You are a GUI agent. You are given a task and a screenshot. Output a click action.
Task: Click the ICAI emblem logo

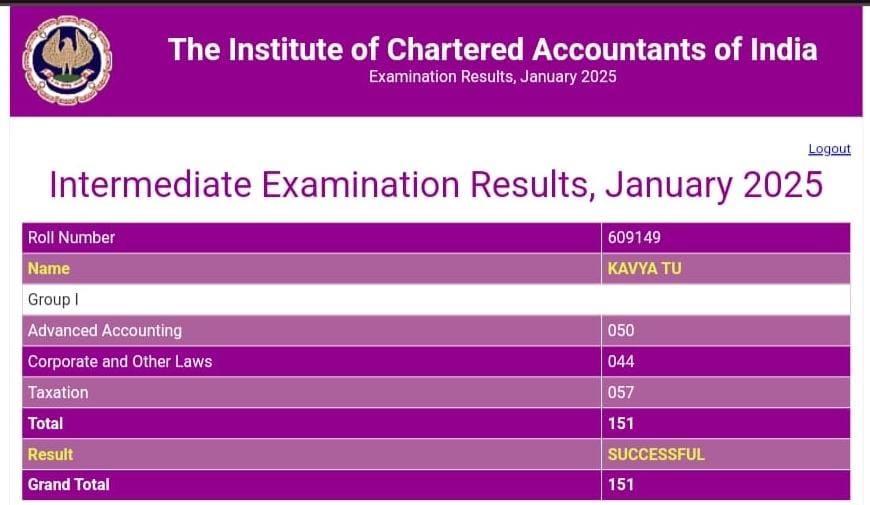click(x=67, y=60)
